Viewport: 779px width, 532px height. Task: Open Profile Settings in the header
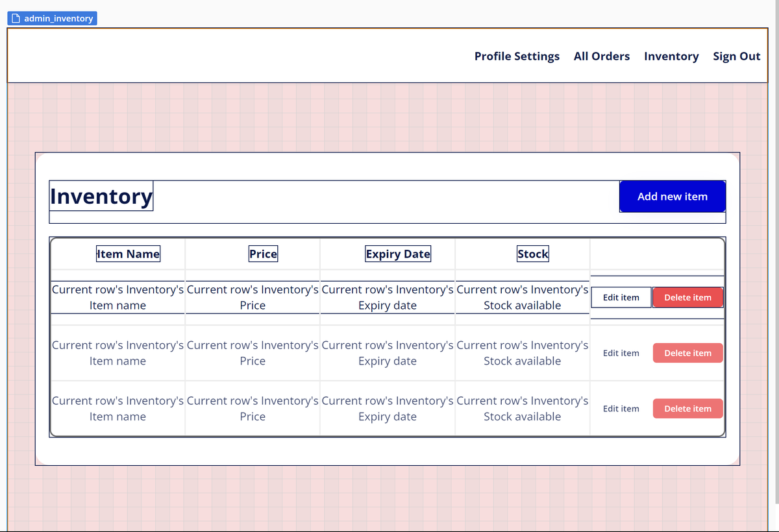pos(517,56)
